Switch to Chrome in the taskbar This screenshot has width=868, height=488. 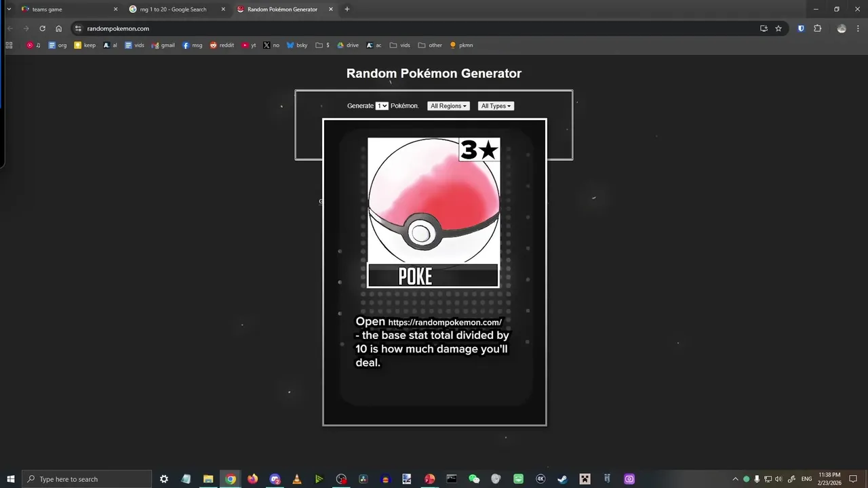[231, 479]
